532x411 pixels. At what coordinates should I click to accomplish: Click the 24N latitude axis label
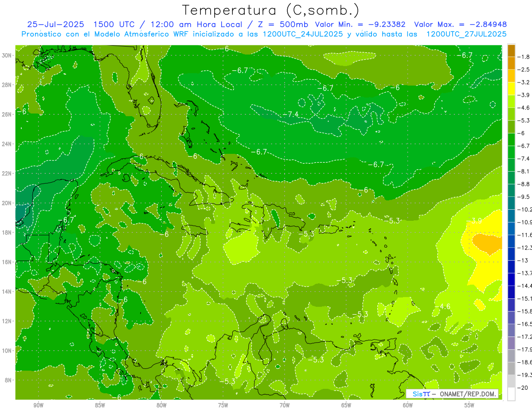tap(8, 144)
